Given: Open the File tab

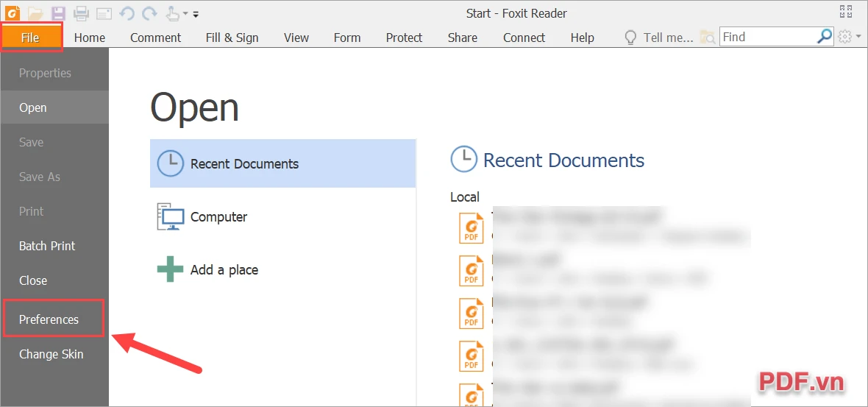Looking at the screenshot, I should tap(30, 38).
